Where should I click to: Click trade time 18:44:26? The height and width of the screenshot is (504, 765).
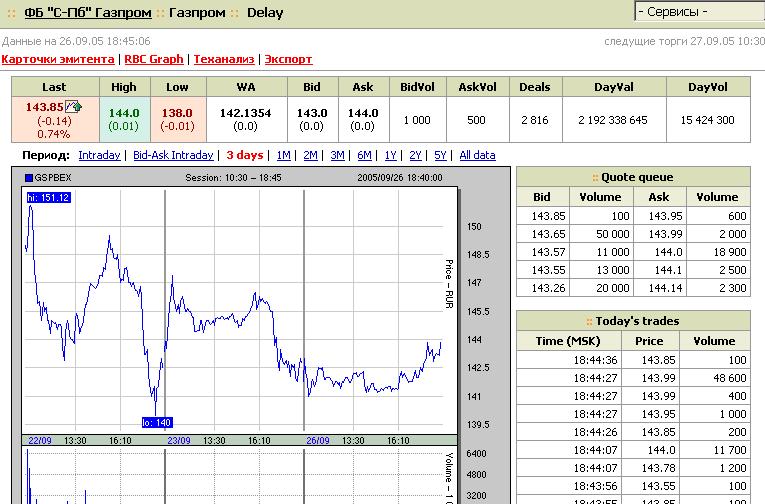(x=595, y=432)
